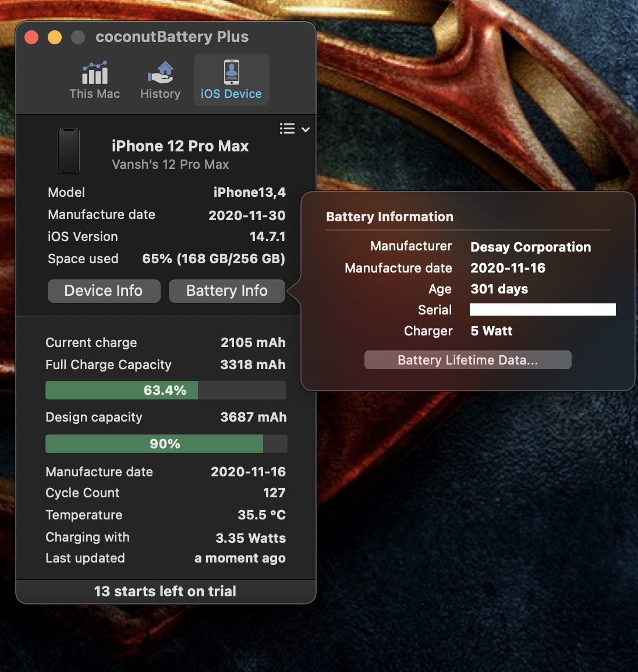Image resolution: width=638 pixels, height=672 pixels.
Task: Click the Battery Info button
Action: [x=226, y=291]
